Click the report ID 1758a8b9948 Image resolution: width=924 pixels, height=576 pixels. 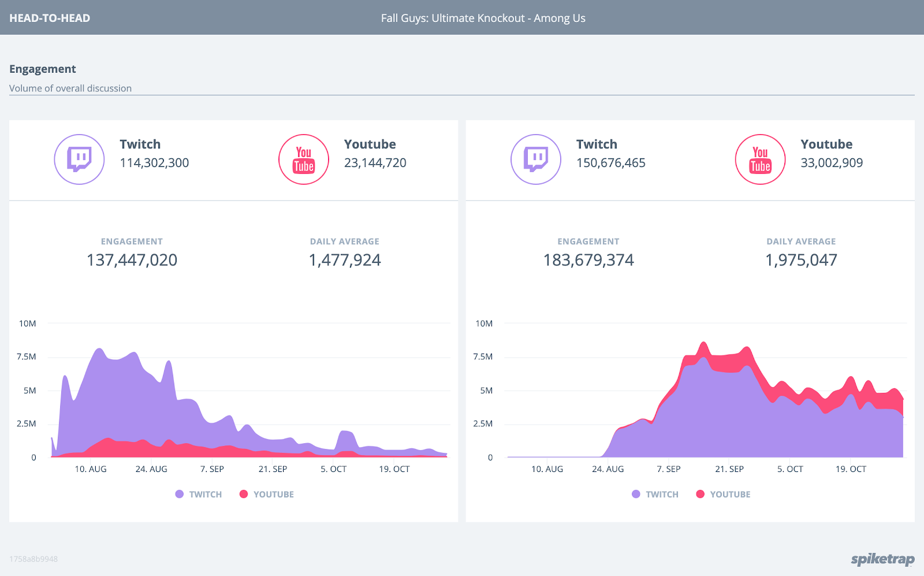point(33,559)
